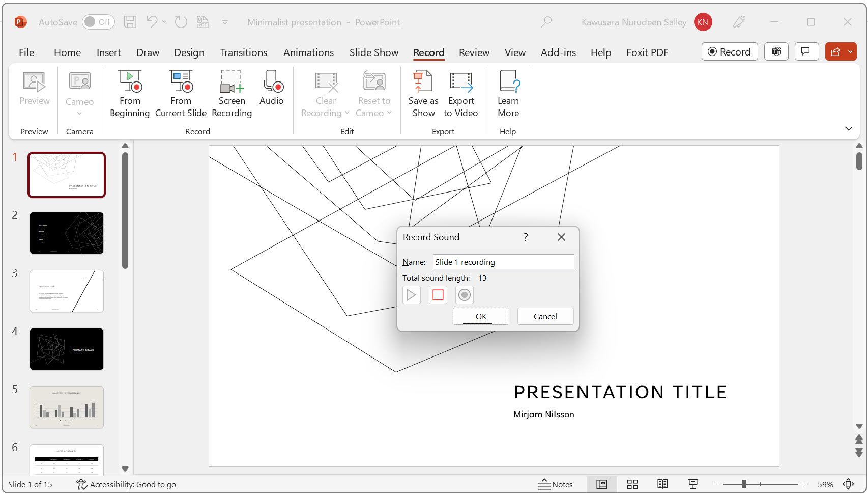Click Save as Show
Image resolution: width=868 pixels, height=494 pixels.
(422, 94)
